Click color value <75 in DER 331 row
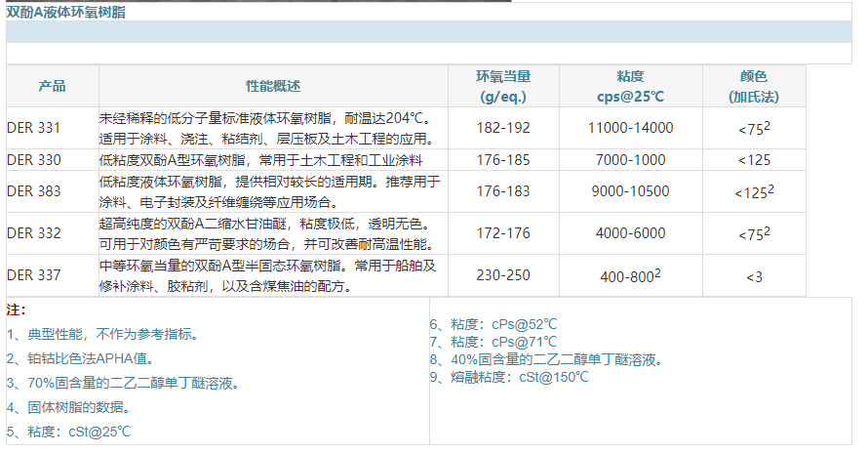The image size is (868, 454). [754, 128]
